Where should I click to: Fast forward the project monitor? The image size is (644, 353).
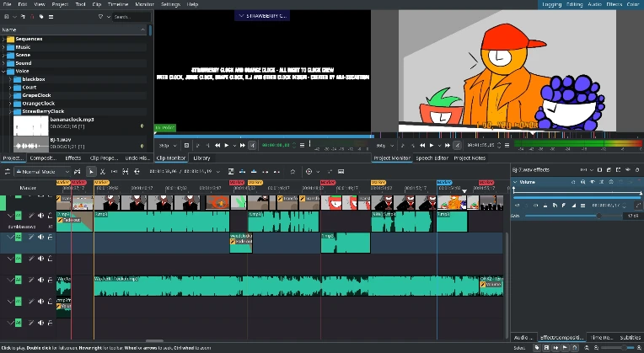(x=448, y=145)
